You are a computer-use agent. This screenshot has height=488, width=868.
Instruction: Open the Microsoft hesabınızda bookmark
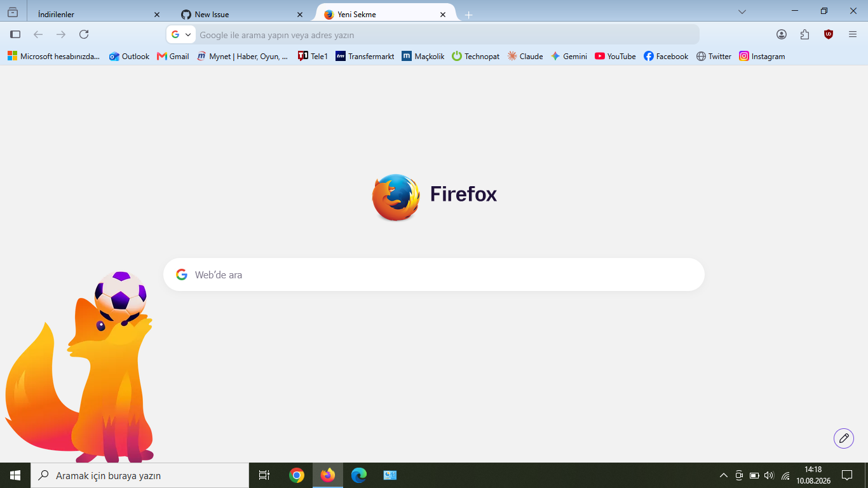(54, 57)
